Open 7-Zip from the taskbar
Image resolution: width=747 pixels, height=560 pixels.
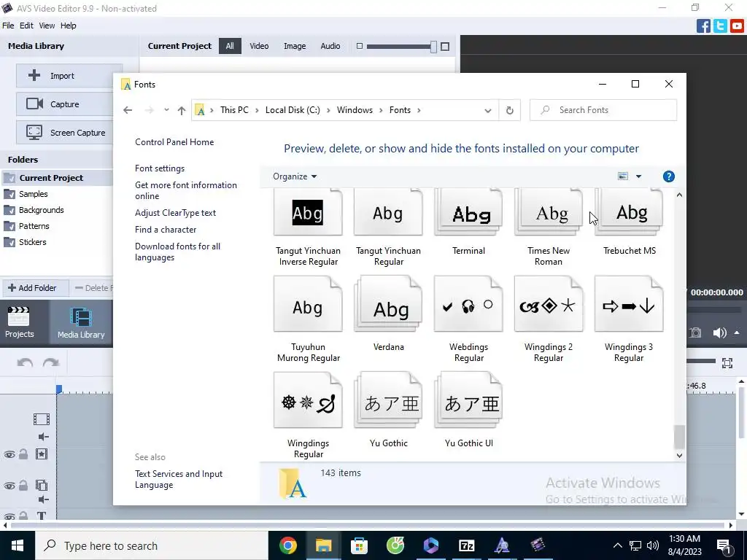pyautogui.click(x=466, y=545)
